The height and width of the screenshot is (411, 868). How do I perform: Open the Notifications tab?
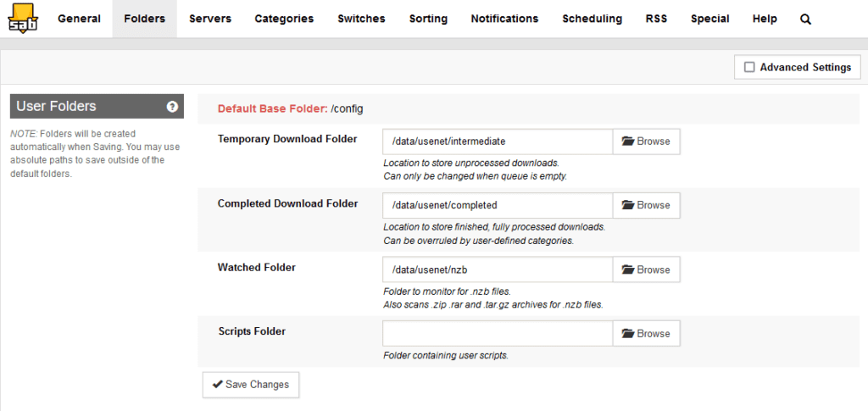coord(504,19)
